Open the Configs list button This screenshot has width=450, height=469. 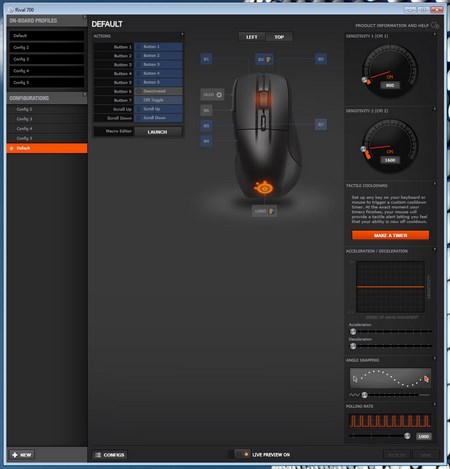pos(109,455)
